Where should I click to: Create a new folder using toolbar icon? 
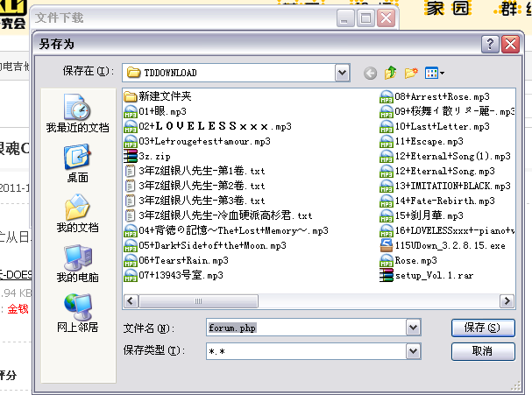coord(410,73)
